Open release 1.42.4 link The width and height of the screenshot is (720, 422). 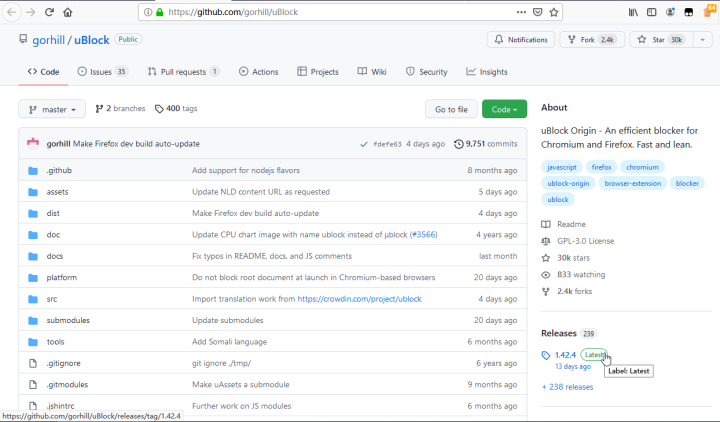tap(565, 355)
